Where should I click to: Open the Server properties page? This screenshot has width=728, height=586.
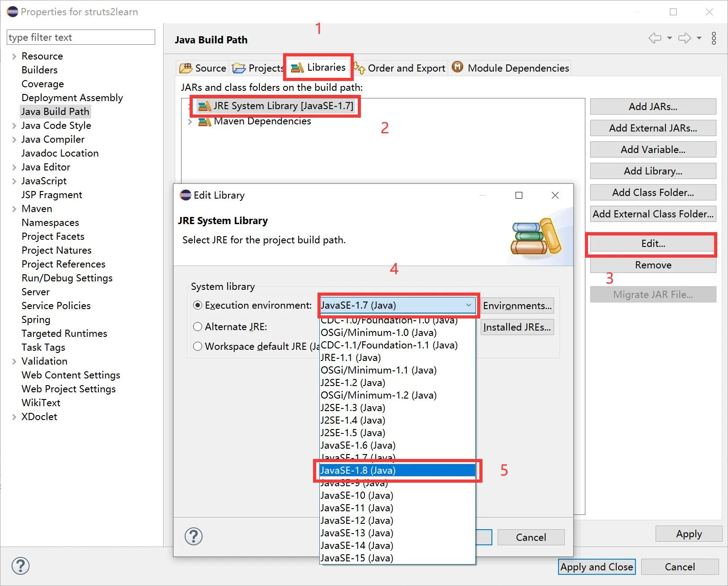(x=35, y=292)
